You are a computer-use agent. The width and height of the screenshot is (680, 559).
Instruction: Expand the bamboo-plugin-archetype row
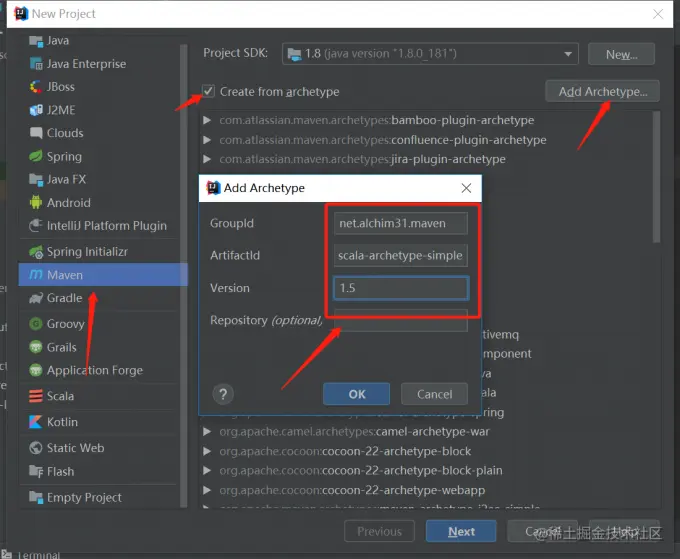click(x=207, y=120)
